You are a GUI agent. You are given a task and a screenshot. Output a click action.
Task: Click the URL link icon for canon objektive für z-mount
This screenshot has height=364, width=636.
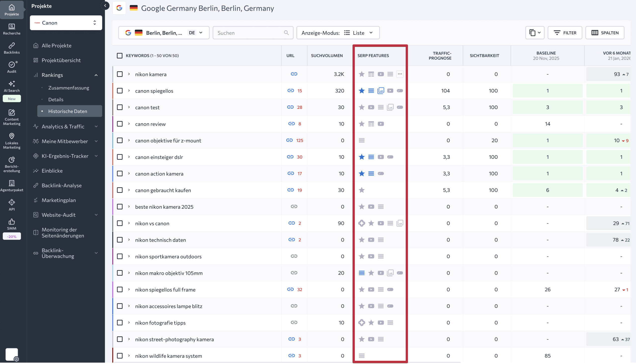[289, 140]
